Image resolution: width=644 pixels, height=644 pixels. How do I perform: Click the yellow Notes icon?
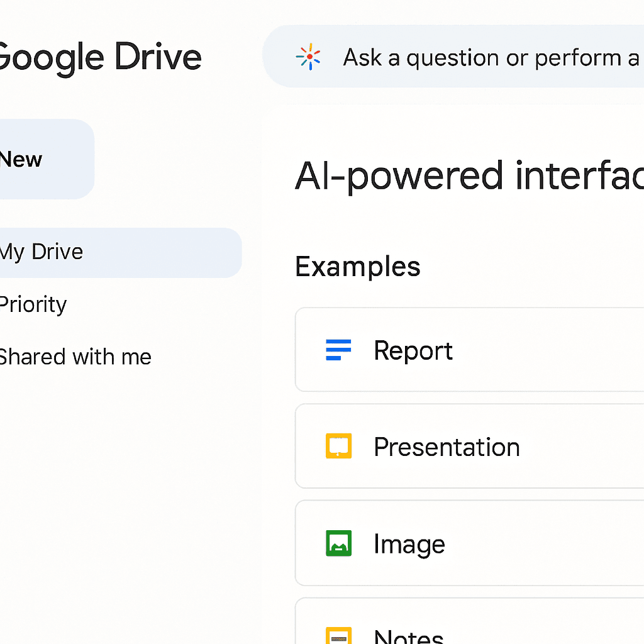point(338,635)
